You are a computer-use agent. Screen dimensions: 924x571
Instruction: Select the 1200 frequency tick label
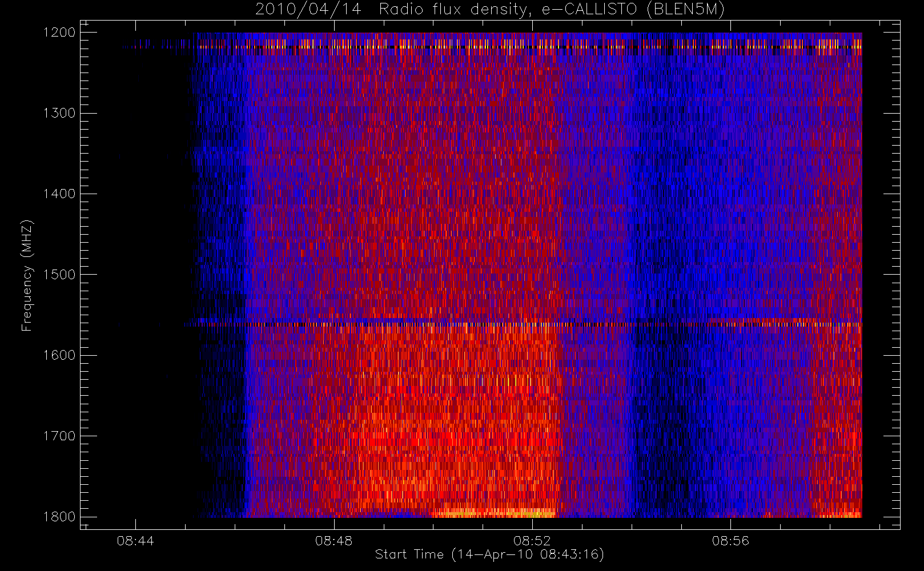(x=60, y=32)
